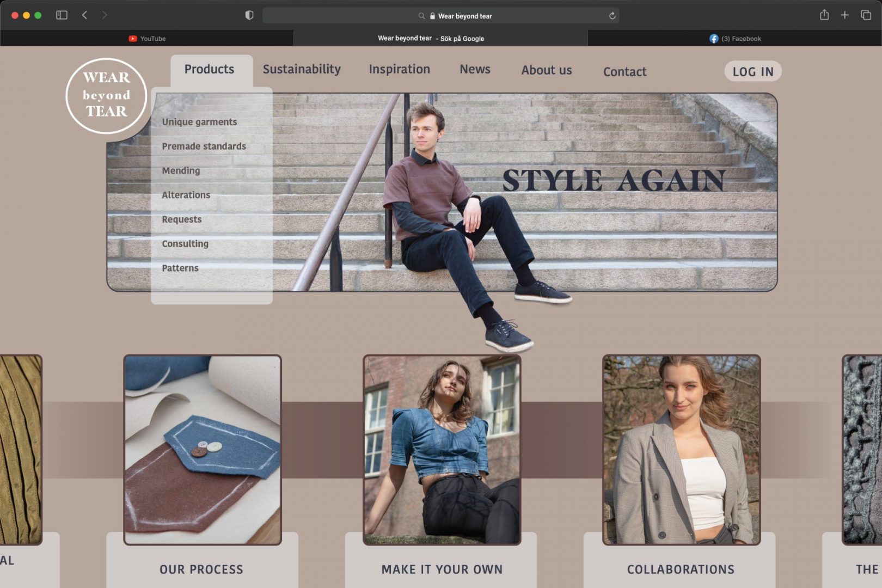
Task: Open the Make It Your Own photo
Action: pyautogui.click(x=442, y=450)
